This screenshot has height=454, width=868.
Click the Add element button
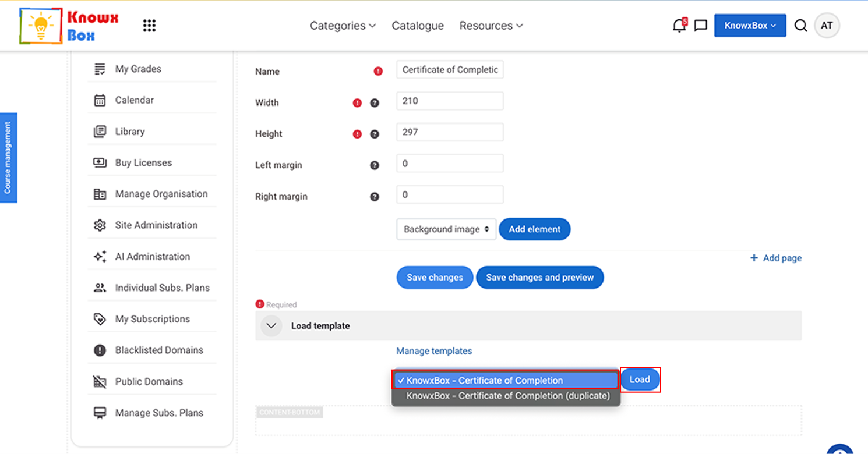click(x=535, y=229)
